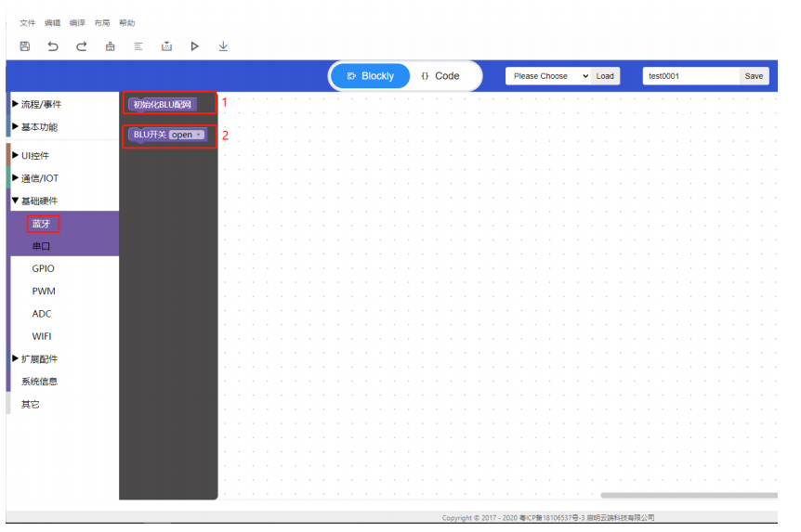Open the 帮助 menu
The width and height of the screenshot is (801, 532).
click(126, 23)
